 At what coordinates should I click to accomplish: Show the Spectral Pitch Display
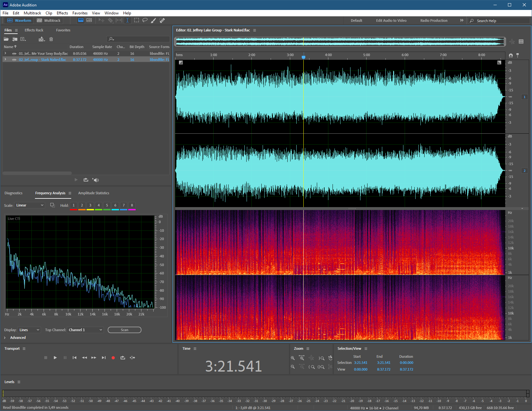pos(89,20)
